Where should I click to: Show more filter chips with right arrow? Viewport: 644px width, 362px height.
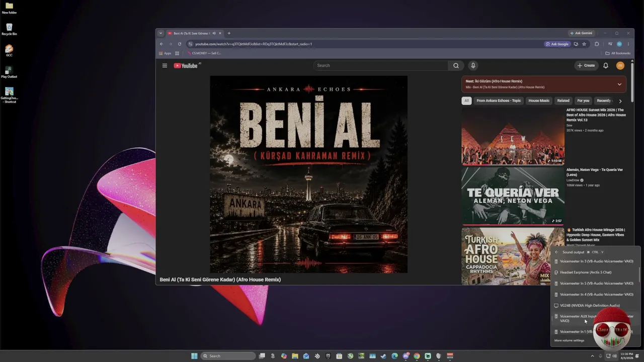[620, 101]
